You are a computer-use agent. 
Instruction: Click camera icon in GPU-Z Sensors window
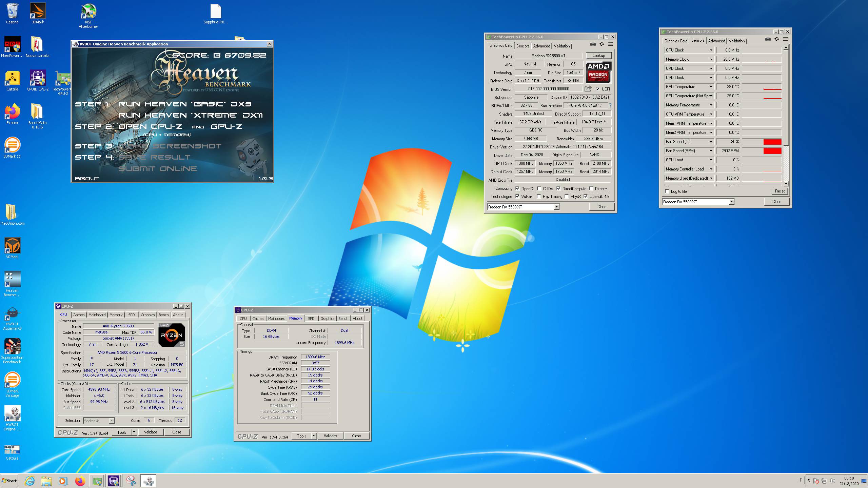pos(768,39)
